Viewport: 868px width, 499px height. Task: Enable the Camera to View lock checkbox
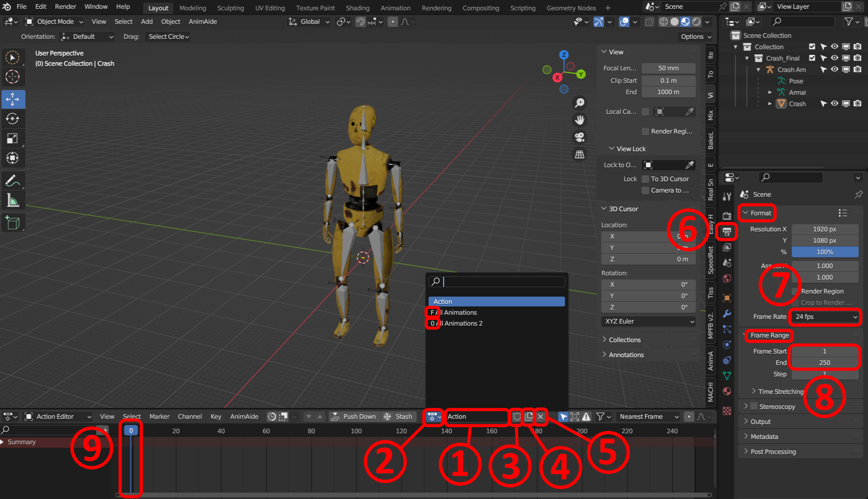click(645, 190)
